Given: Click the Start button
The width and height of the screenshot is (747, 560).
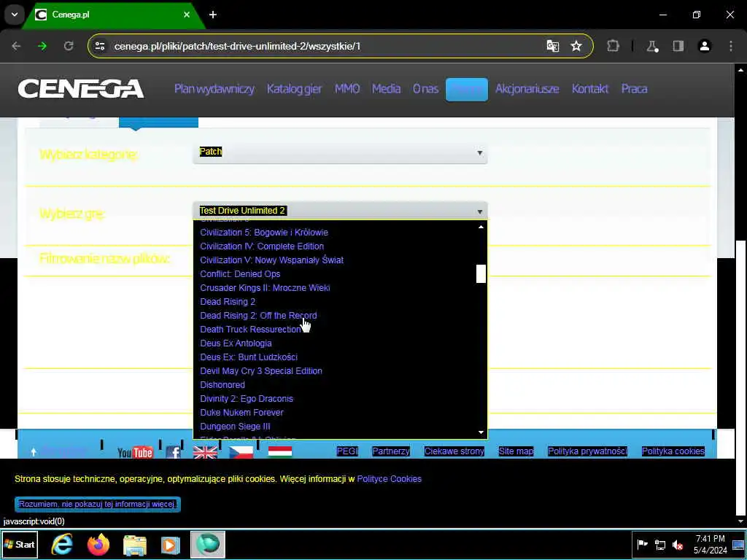Looking at the screenshot, I should [x=19, y=544].
